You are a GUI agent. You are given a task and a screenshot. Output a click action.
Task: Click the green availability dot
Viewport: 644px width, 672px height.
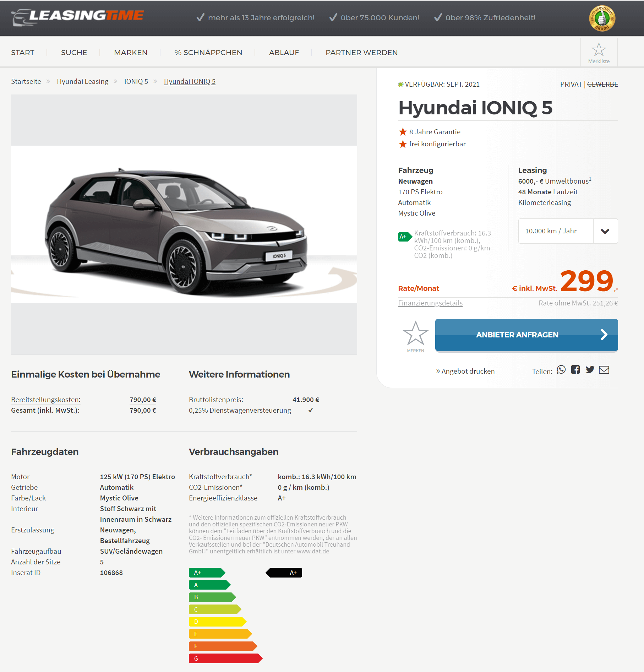(x=401, y=84)
